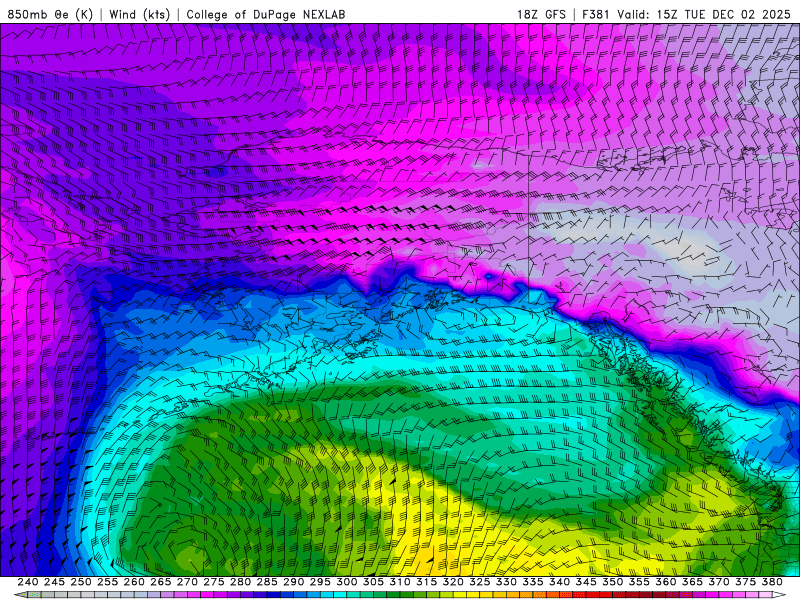Click the 305 value on the legend

click(x=373, y=582)
